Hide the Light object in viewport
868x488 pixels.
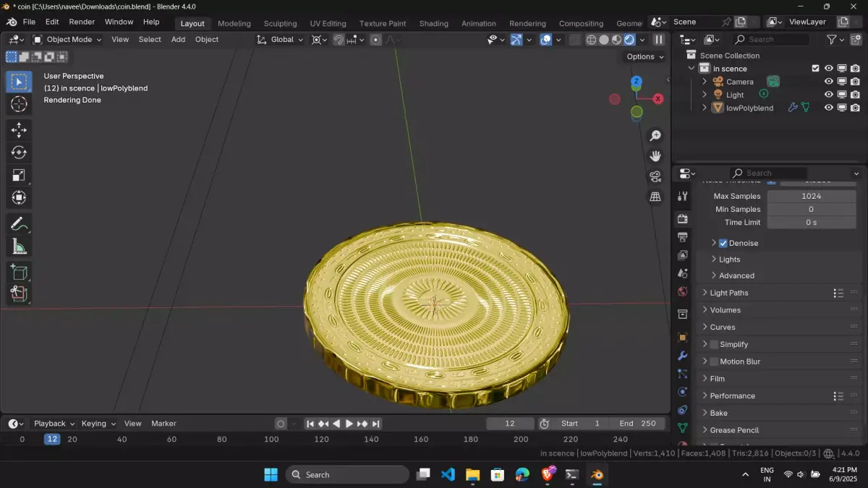click(x=829, y=95)
